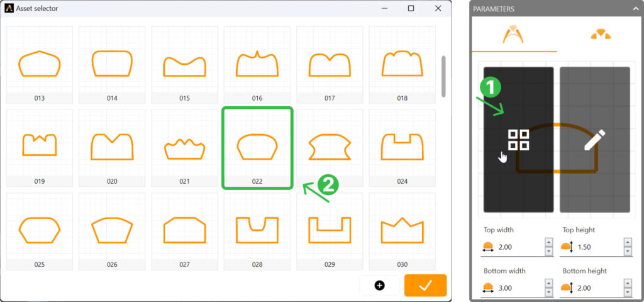
Task: Increase the Top width value
Action: point(549,243)
